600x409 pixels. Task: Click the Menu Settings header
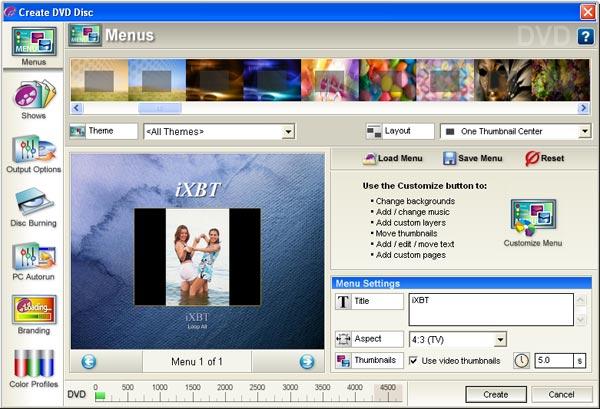tap(461, 283)
